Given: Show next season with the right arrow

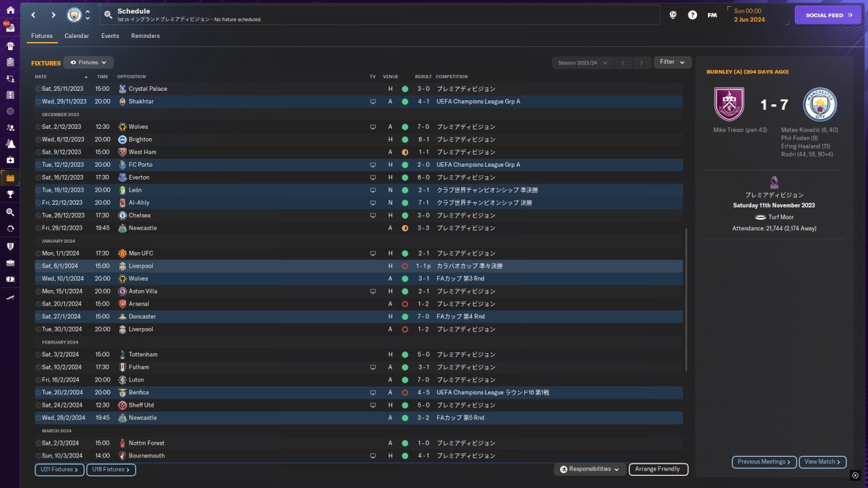Looking at the screenshot, I should (x=642, y=62).
